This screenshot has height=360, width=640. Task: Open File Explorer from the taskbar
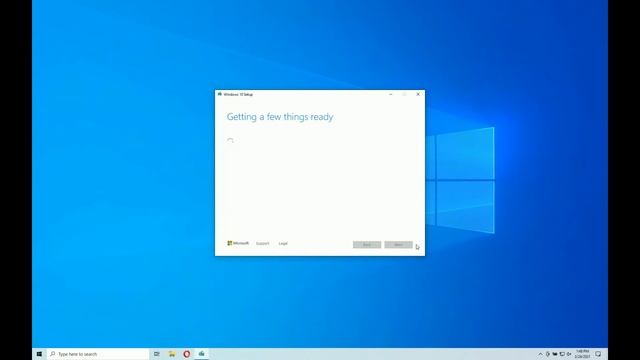pos(172,354)
